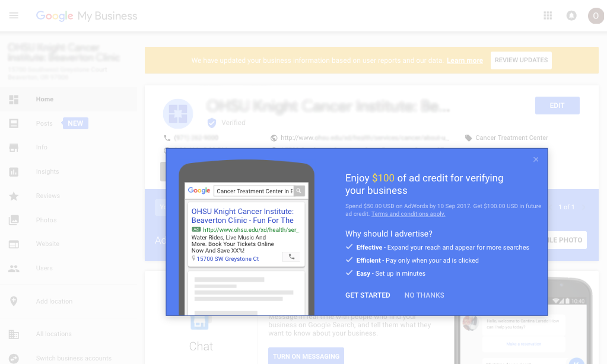Screen dimensions: 607x364
Task: Open Insights from the sidebar
Action: (47, 172)
